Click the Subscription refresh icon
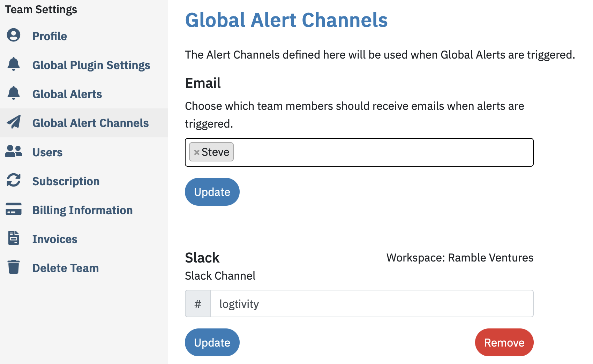The width and height of the screenshot is (593, 364). [14, 181]
